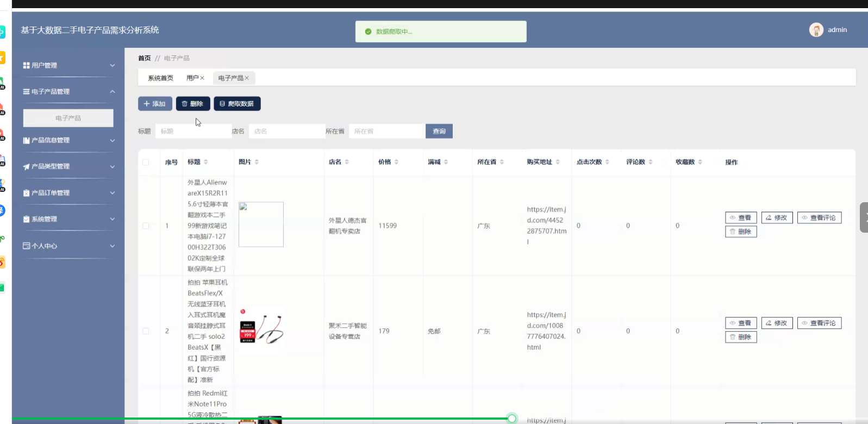Click the 查询 search button

point(439,131)
